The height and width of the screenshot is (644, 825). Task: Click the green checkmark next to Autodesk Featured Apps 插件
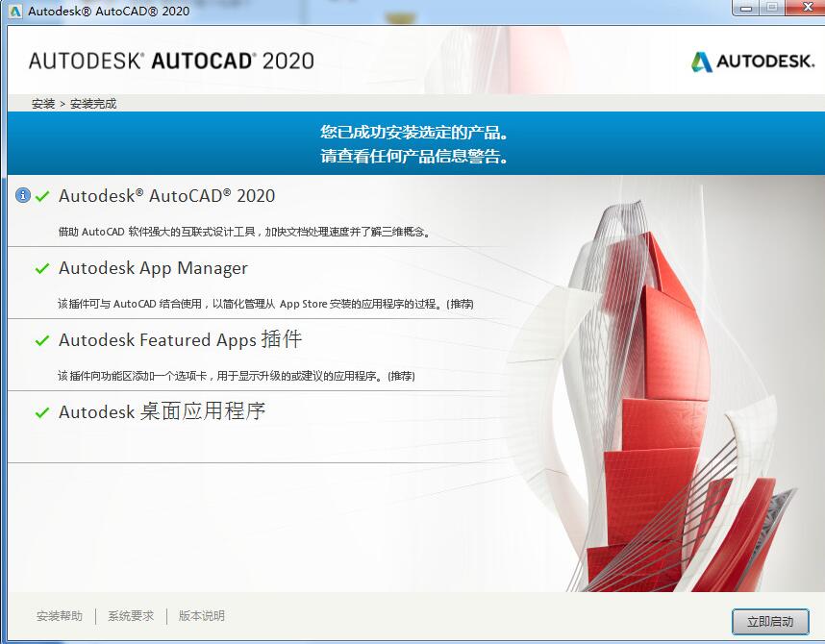(42, 340)
